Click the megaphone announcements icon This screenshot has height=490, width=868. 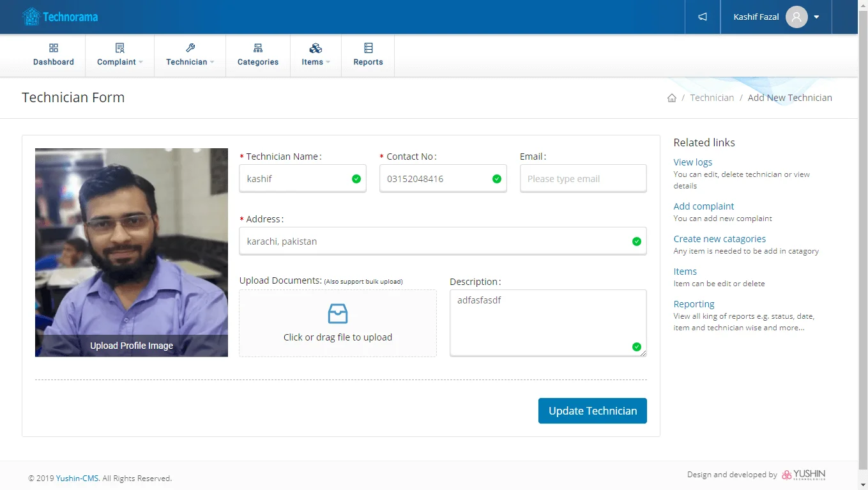pos(703,17)
